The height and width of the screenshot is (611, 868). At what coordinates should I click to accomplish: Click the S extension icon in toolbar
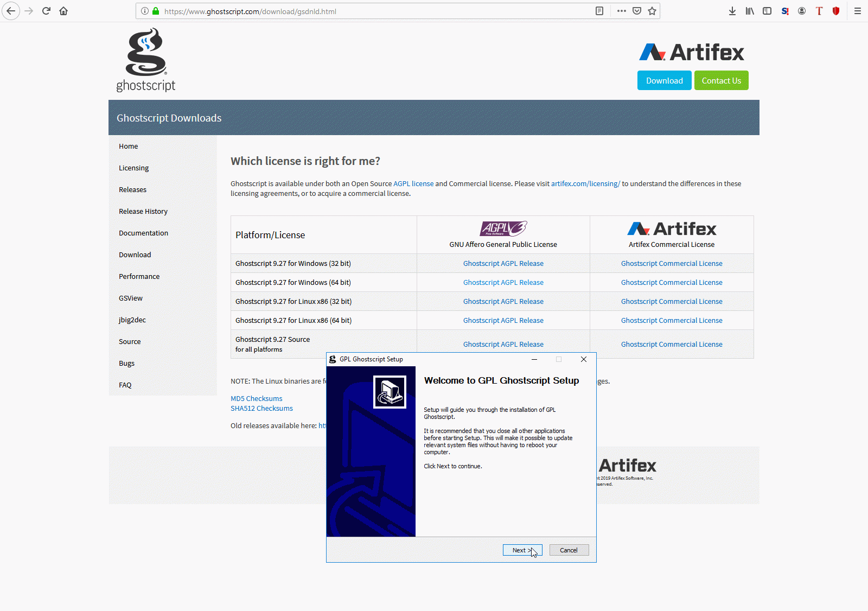tap(785, 11)
